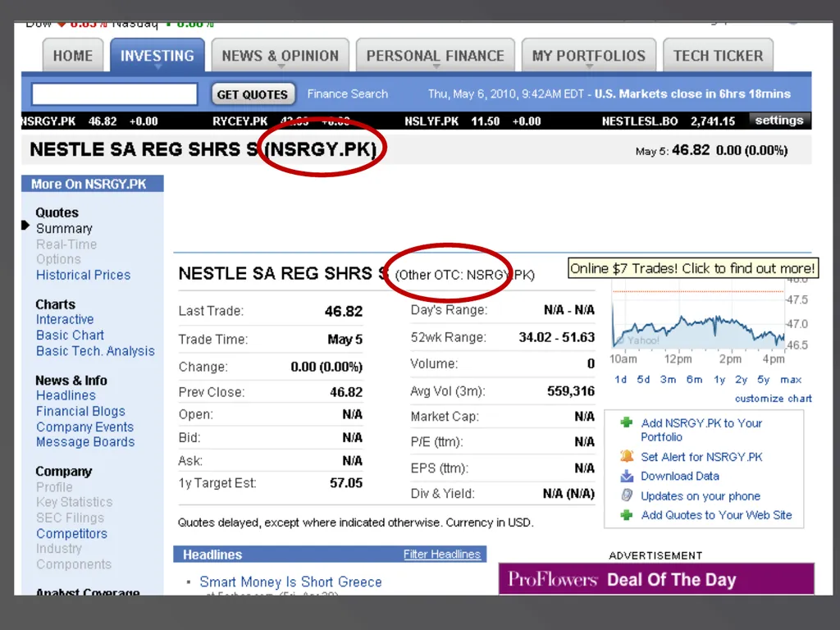Focus the quote symbol search field
The height and width of the screenshot is (630, 840).
coord(115,94)
